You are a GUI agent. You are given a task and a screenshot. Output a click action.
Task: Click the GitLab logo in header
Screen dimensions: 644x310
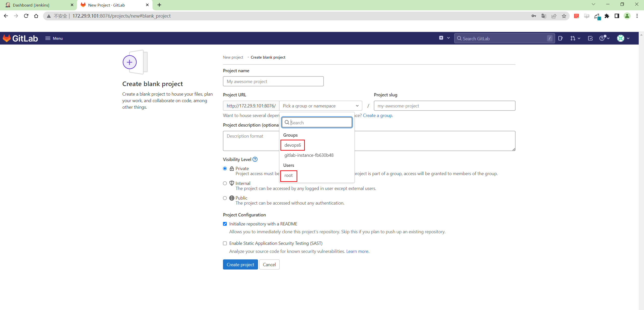pyautogui.click(x=20, y=38)
